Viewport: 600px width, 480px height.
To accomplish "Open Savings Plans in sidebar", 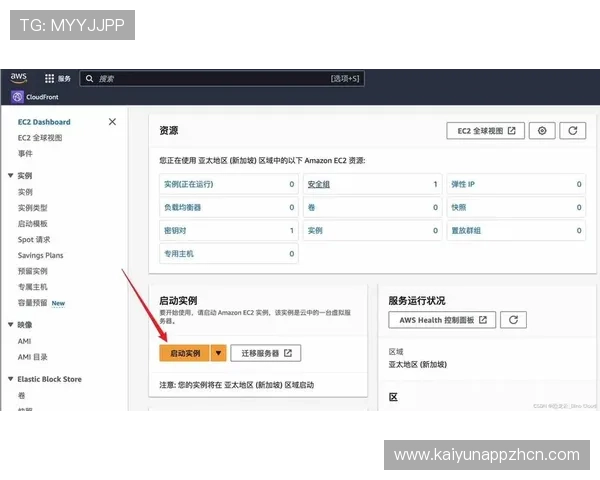I will pyautogui.click(x=40, y=255).
